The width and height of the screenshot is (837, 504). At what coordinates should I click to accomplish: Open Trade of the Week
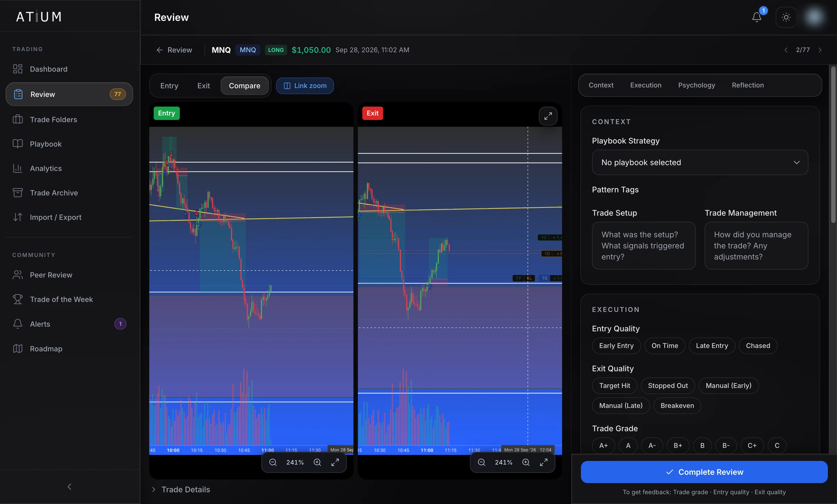[x=69, y=299]
